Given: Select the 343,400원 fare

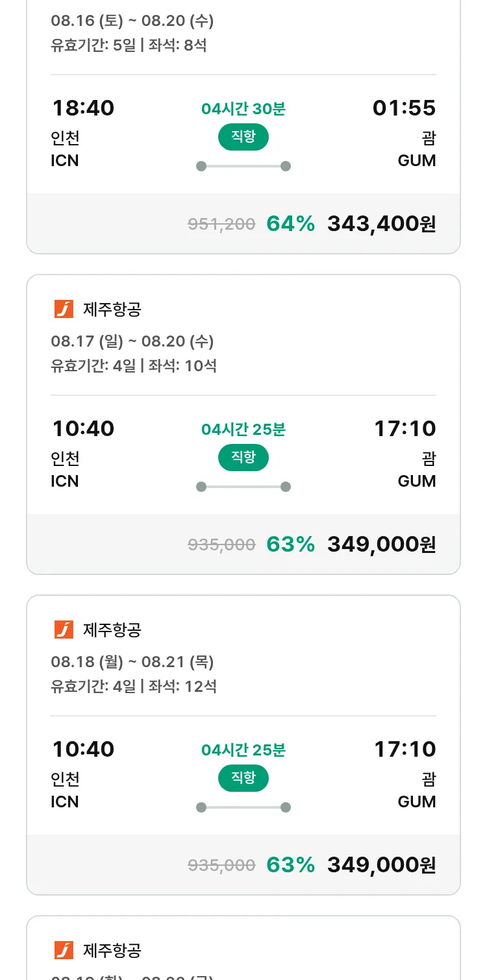Looking at the screenshot, I should (381, 224).
